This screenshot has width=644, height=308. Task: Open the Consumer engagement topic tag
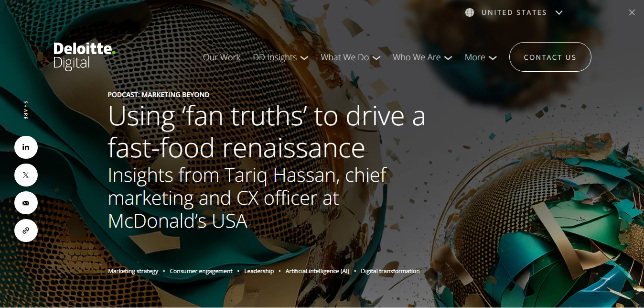(201, 271)
